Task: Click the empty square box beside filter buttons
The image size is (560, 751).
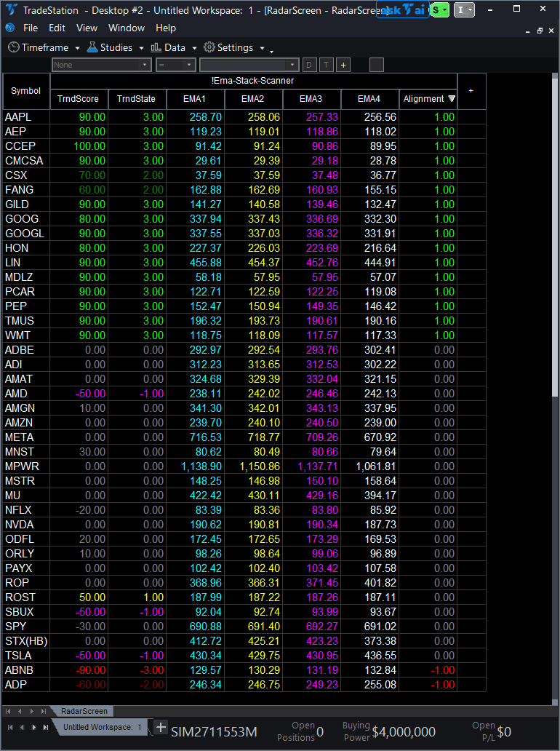Action: [377, 65]
